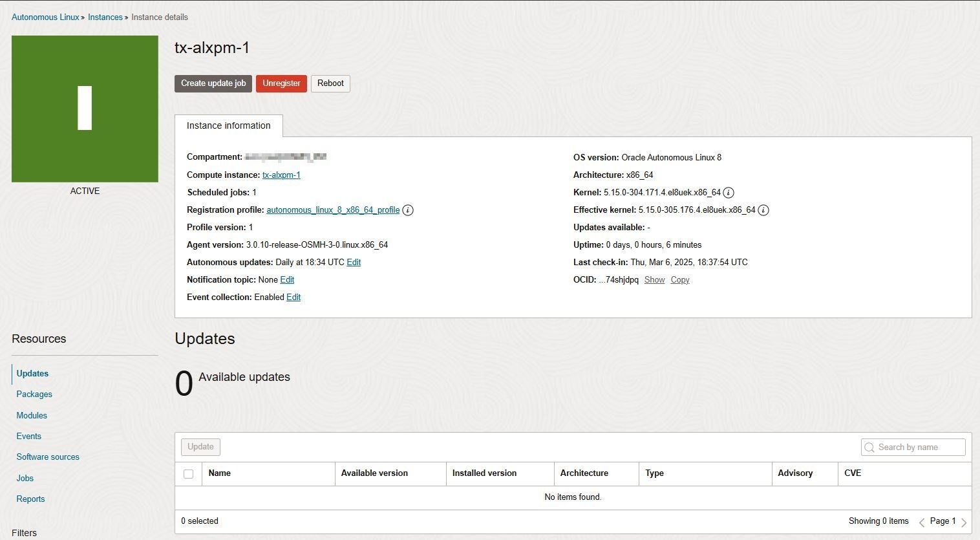Open info icon beside Kernel version
This screenshot has height=540, width=980.
[729, 193]
